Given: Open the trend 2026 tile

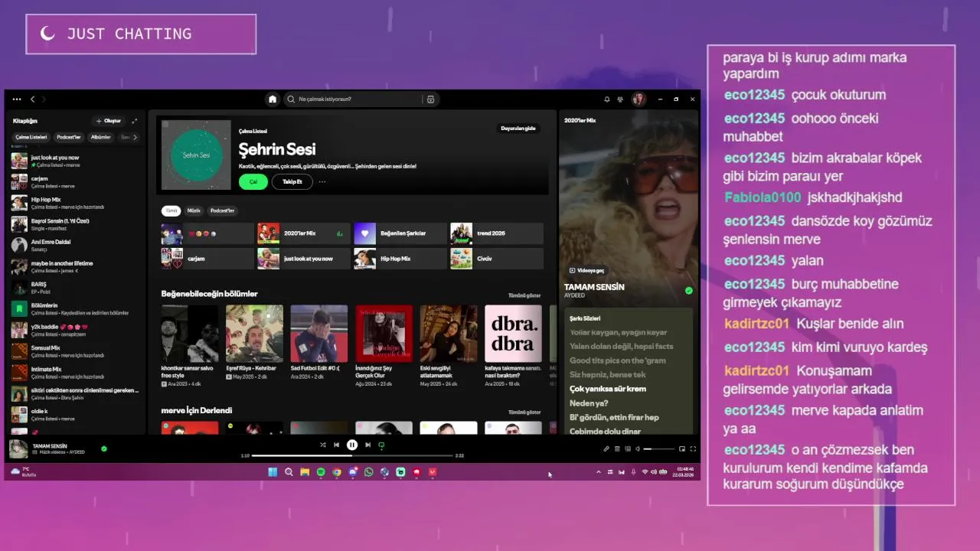Looking at the screenshot, I should 497,233.
